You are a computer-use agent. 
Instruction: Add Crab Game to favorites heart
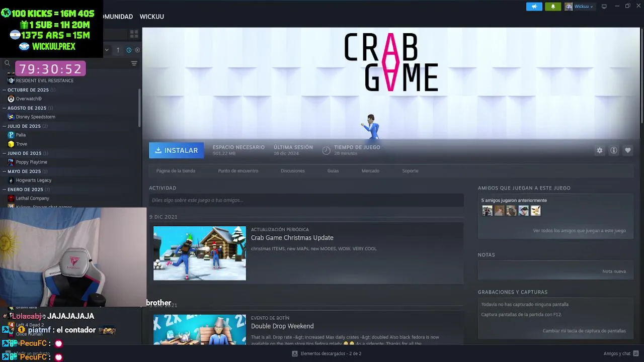[x=627, y=150]
